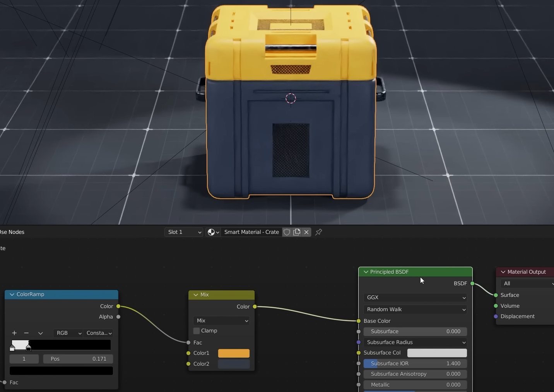This screenshot has width=554, height=392.
Task: Change ColorRamp color mode from RGB
Action: point(68,333)
